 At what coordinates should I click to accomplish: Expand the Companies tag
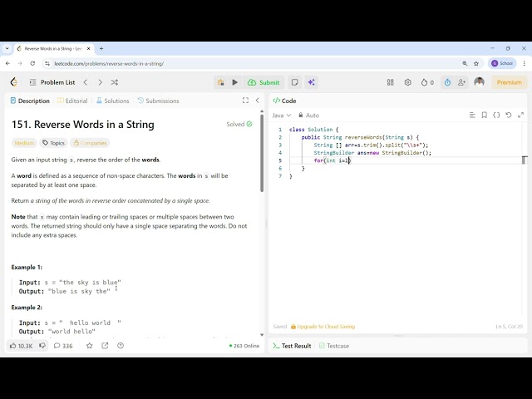(90, 143)
